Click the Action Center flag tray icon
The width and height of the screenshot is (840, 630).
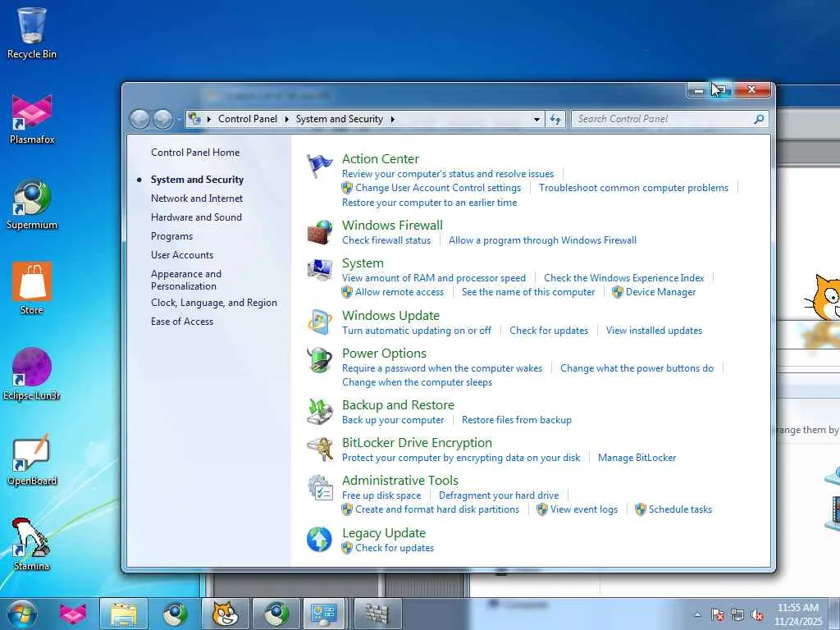coord(718,615)
